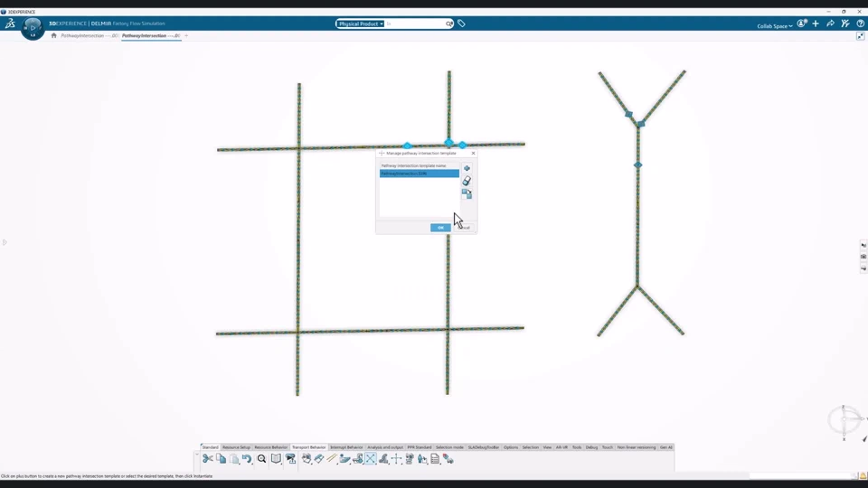The width and height of the screenshot is (868, 488).
Task: Switch to the Resource Behavior tab
Action: tap(270, 447)
